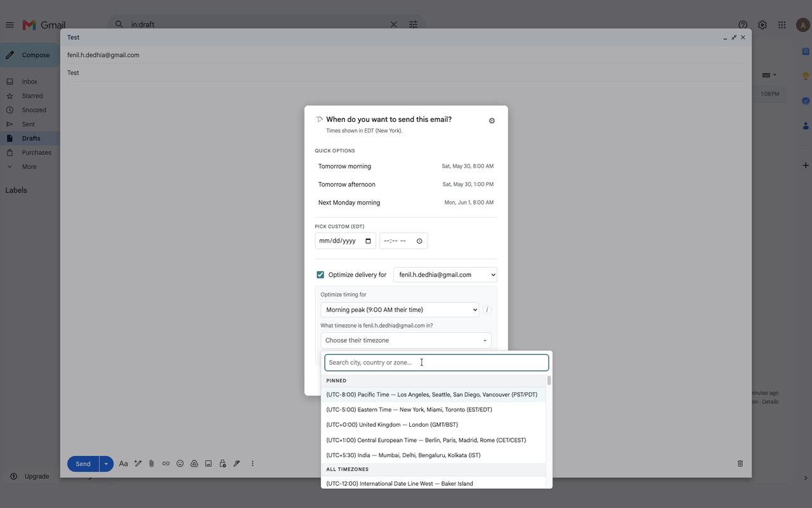Open Contacts side panel icon

[806, 126]
